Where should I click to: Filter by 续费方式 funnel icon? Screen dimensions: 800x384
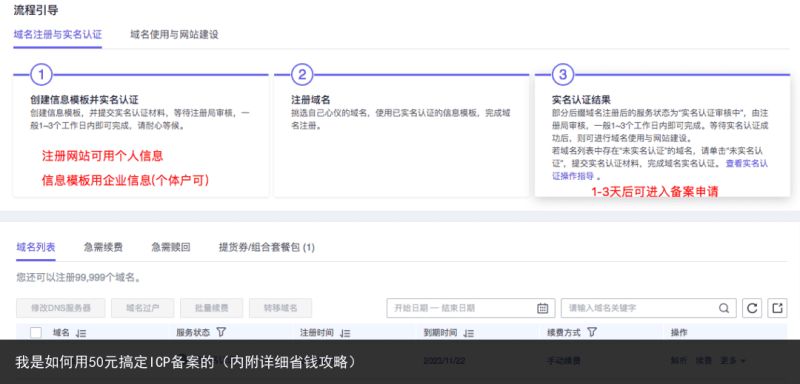click(x=591, y=332)
